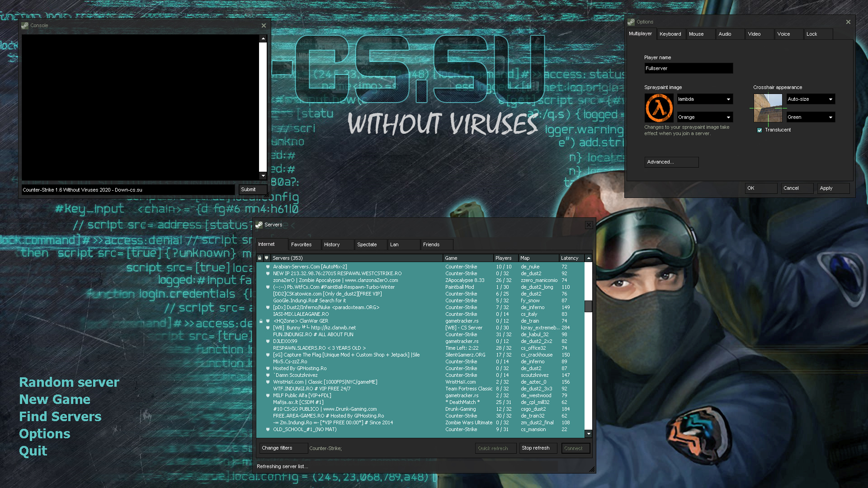868x488 pixels.
Task: Open the lambda spraypaint image dropdown
Action: click(704, 99)
